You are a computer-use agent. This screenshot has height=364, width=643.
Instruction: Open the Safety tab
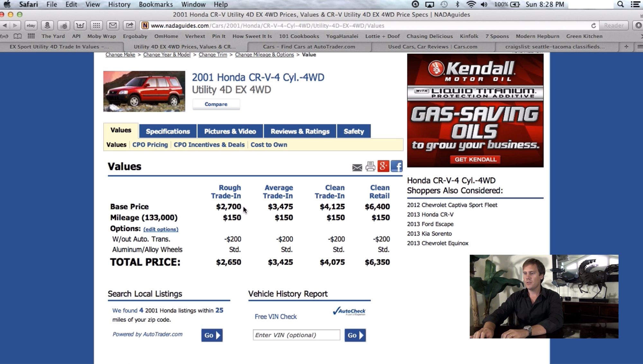(x=354, y=131)
